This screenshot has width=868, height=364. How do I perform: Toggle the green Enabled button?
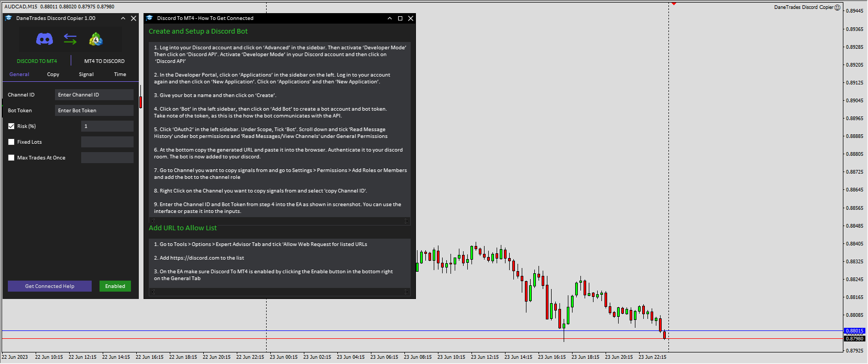115,286
